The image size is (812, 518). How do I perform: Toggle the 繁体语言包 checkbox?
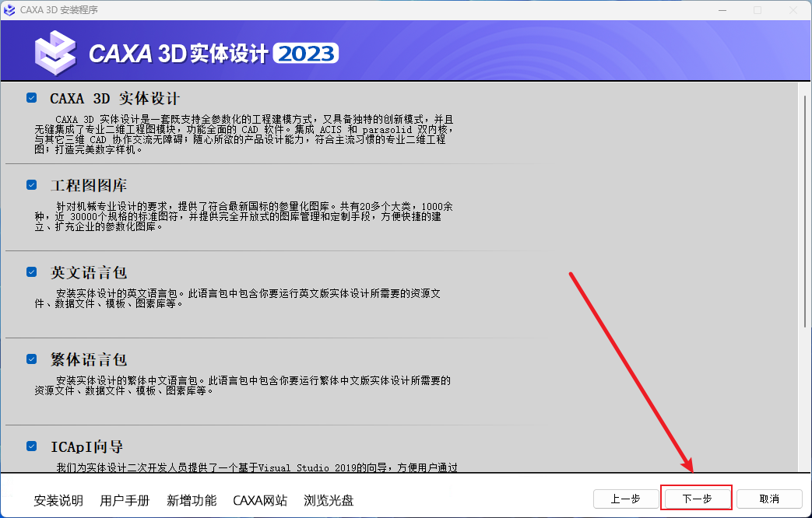click(x=32, y=359)
